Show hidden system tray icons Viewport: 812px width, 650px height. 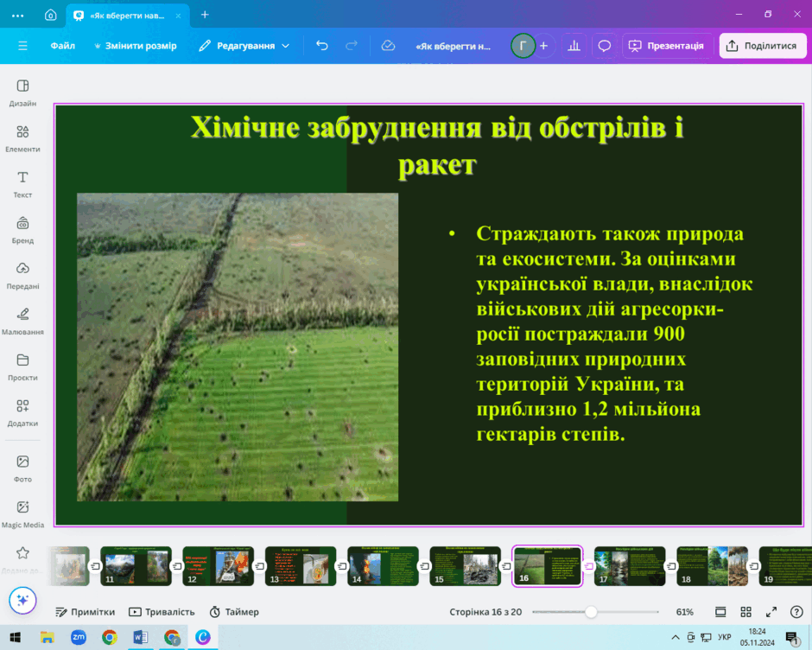(x=676, y=637)
